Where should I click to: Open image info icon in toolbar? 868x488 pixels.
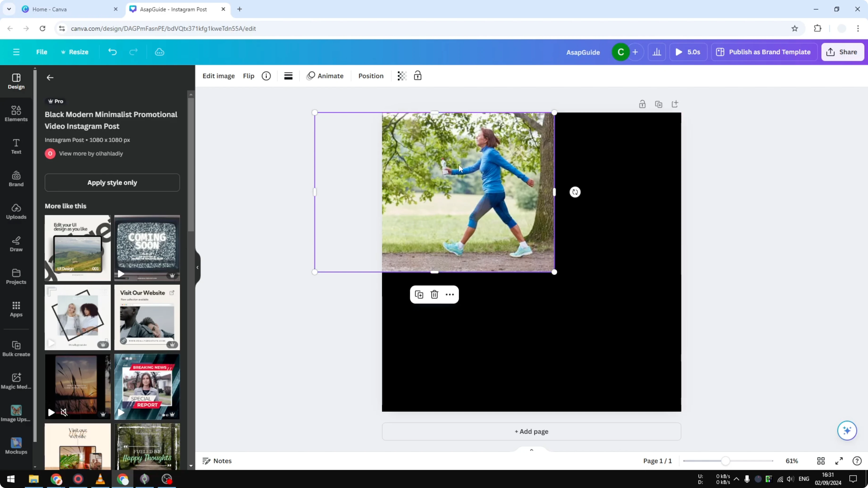[x=266, y=76]
